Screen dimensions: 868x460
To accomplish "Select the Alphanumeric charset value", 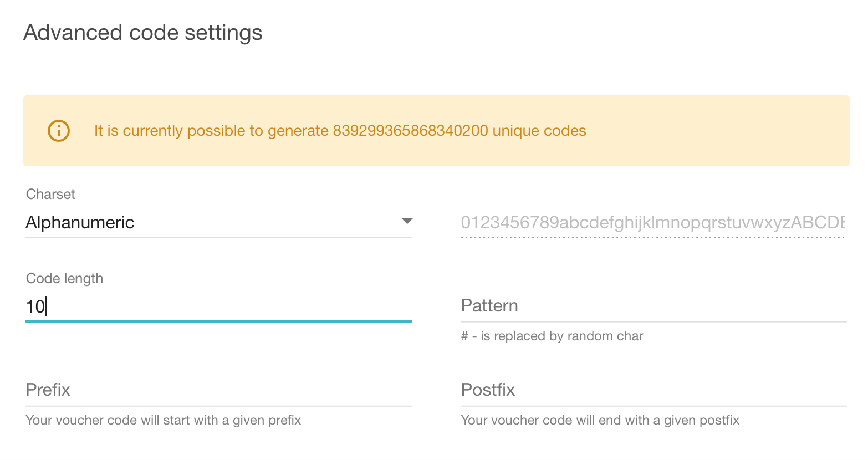I will pos(80,223).
